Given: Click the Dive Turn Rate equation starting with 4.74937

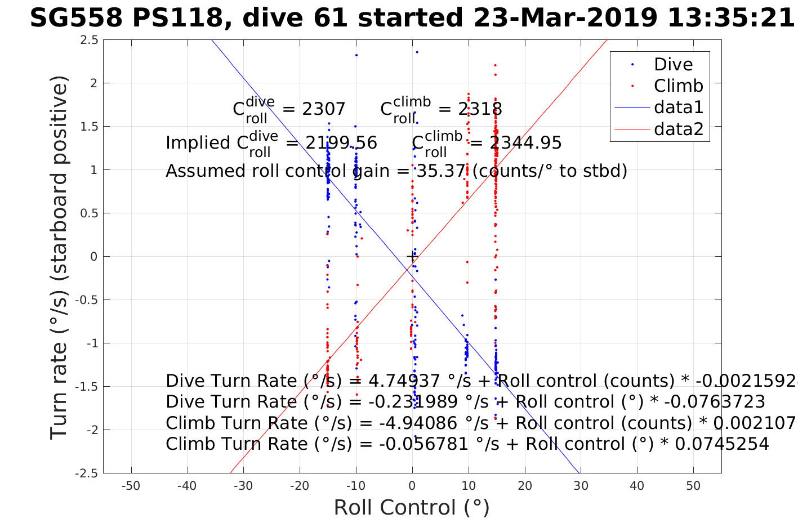Looking at the screenshot, I should (479, 381).
